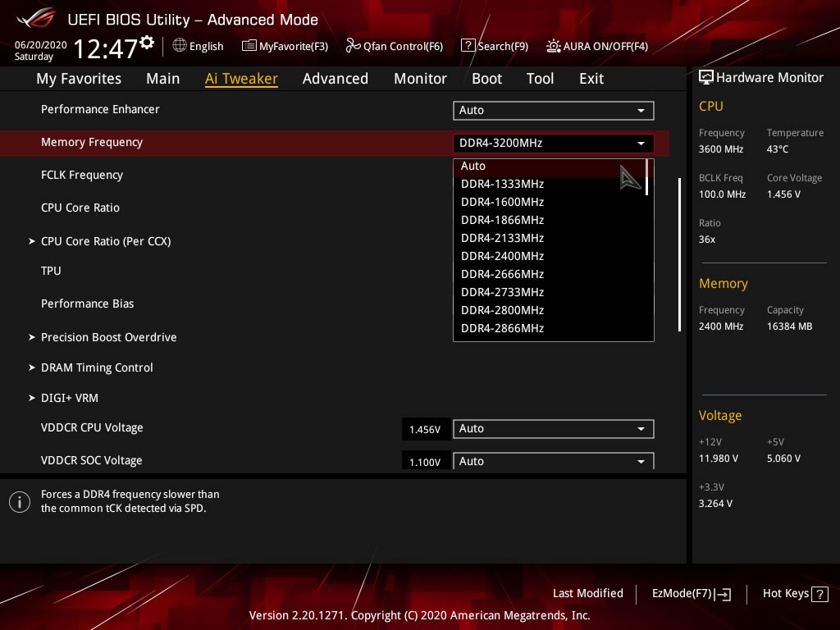Viewport: 840px width, 630px height.
Task: Collapse the Memory Frequency dropdown arrow
Action: pyautogui.click(x=641, y=144)
